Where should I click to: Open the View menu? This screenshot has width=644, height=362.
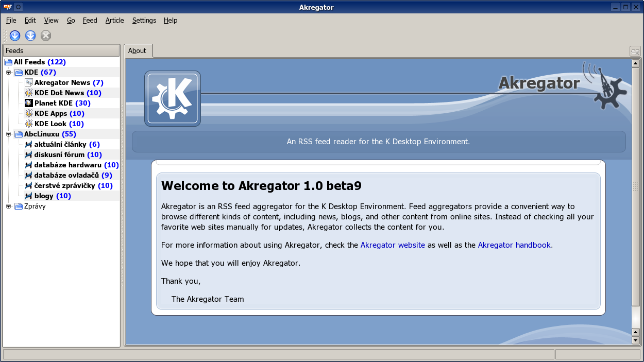[x=52, y=20]
